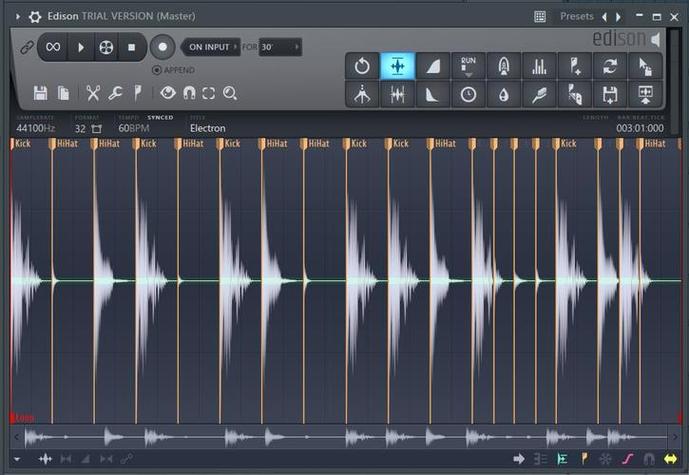Viewport: 689px width, 475px height.
Task: Click the square brackets select icon
Action: (209, 94)
